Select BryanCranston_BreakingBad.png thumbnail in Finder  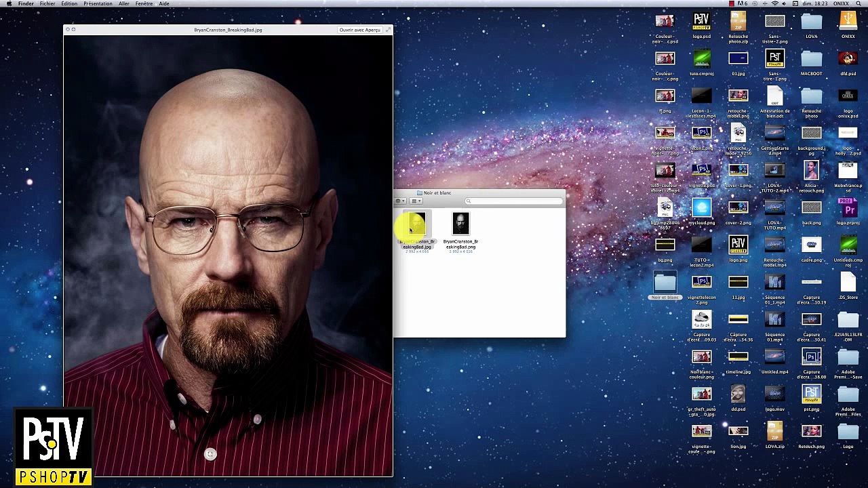(x=460, y=224)
